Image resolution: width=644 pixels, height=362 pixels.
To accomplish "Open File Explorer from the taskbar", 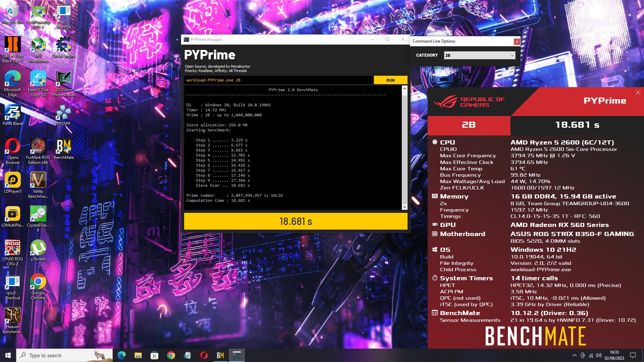I will pos(138,355).
